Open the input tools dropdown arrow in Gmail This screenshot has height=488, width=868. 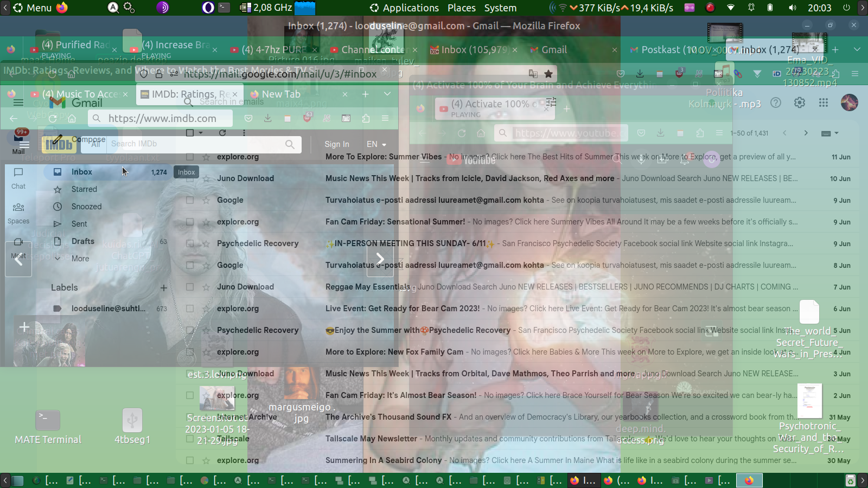tap(836, 133)
